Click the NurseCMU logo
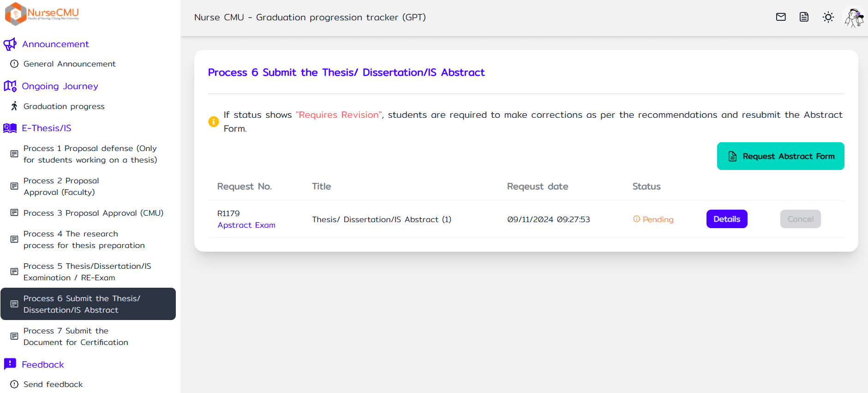Viewport: 868px width, 393px height. click(42, 13)
